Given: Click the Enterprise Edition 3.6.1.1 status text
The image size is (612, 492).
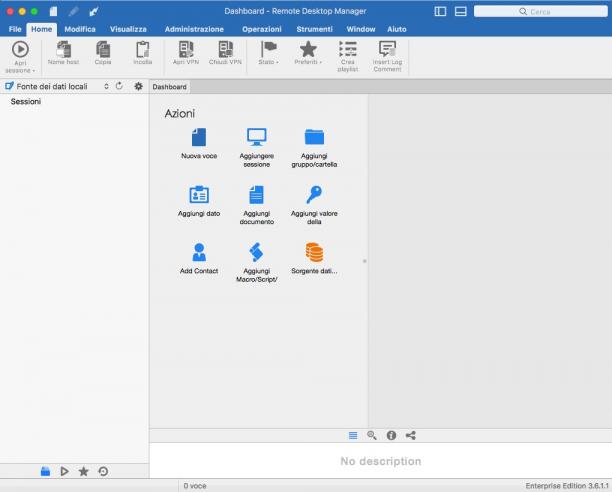Looking at the screenshot, I should point(567,486).
